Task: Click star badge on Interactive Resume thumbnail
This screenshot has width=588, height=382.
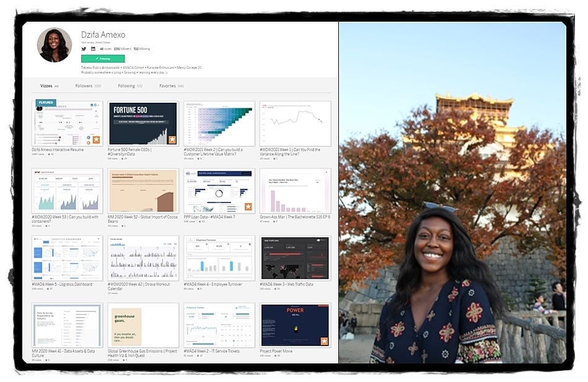Action: pos(97,140)
